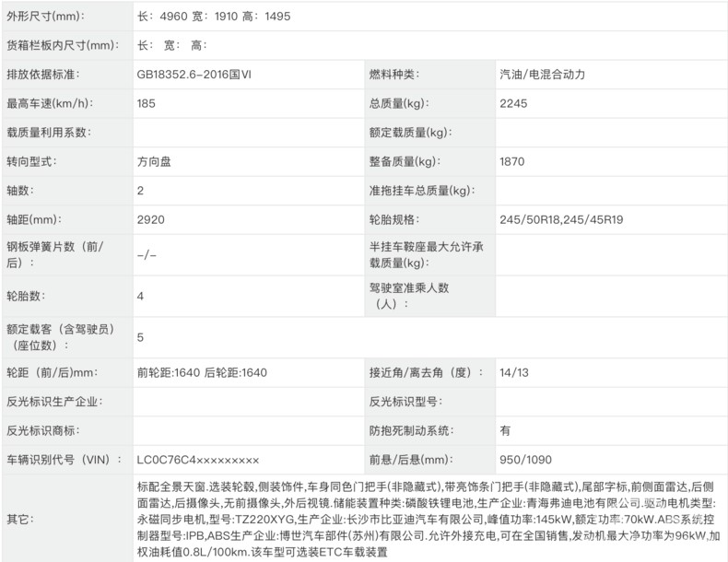
Task: Select the GB18352.6-2016国VI value
Action: pyautogui.click(x=194, y=75)
